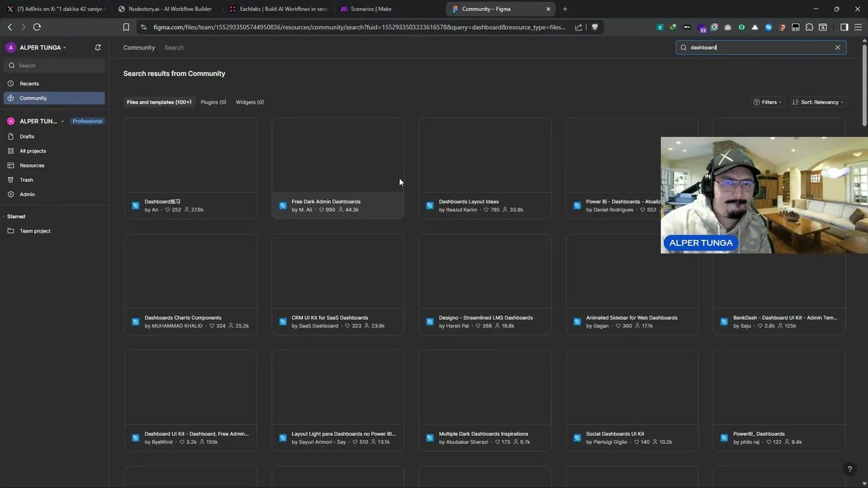Screen dimensions: 868x488
Task: Click the Figma file icon for Free Dark Admin Dashboards
Action: tap(283, 205)
